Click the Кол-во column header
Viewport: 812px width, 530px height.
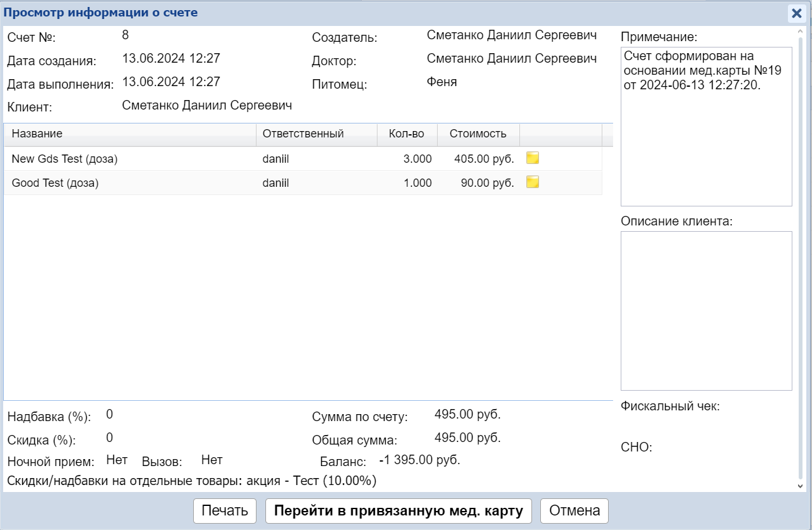(x=406, y=134)
